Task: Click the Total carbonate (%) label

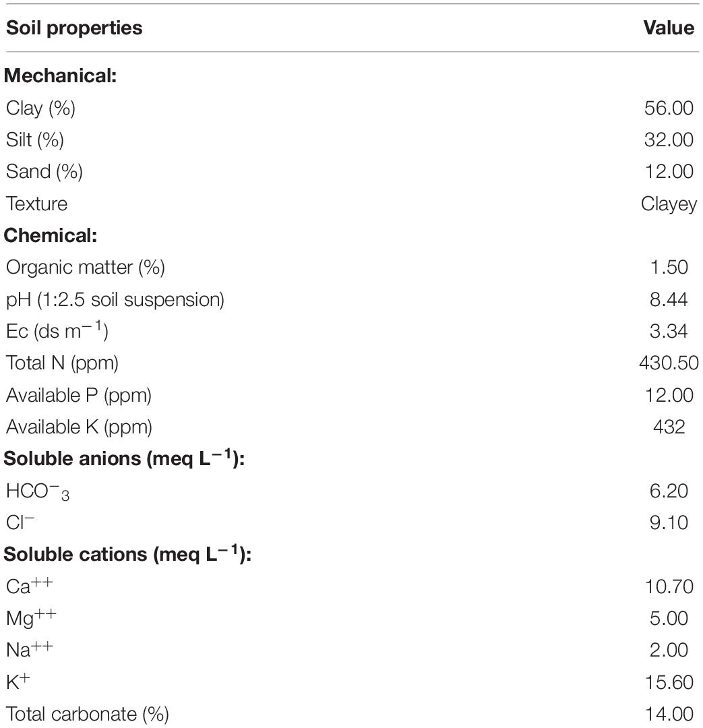Action: click(88, 715)
